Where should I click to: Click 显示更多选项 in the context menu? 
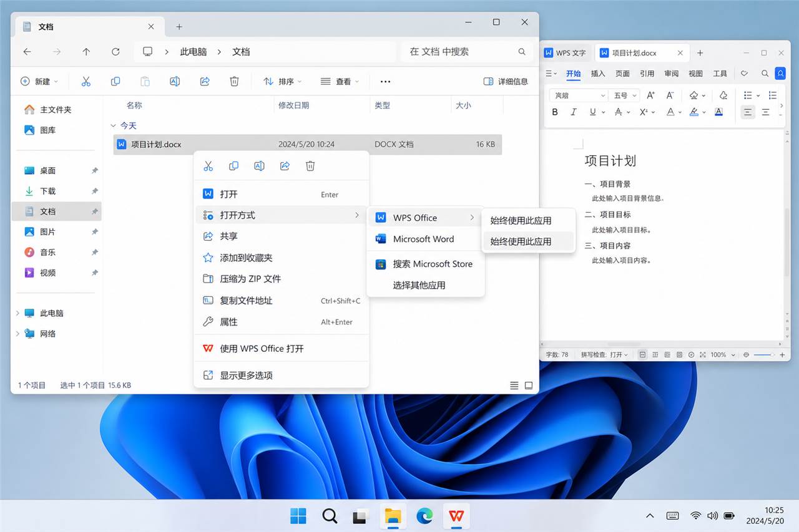[x=282, y=375]
